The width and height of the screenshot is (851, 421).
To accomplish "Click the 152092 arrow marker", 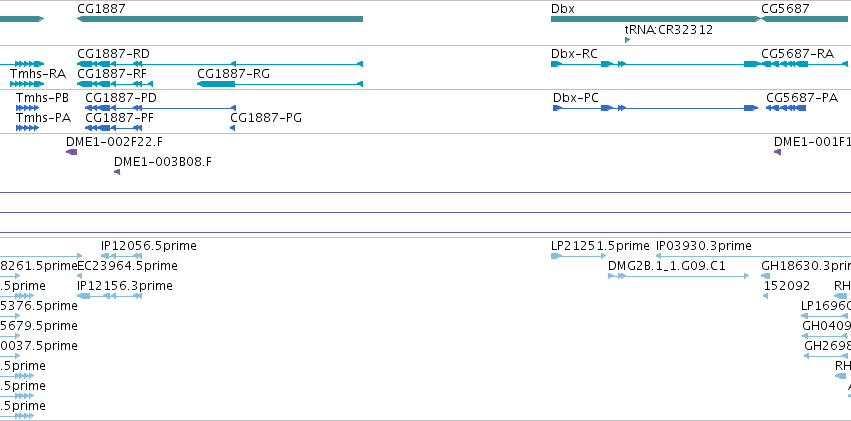I will pyautogui.click(x=765, y=296).
